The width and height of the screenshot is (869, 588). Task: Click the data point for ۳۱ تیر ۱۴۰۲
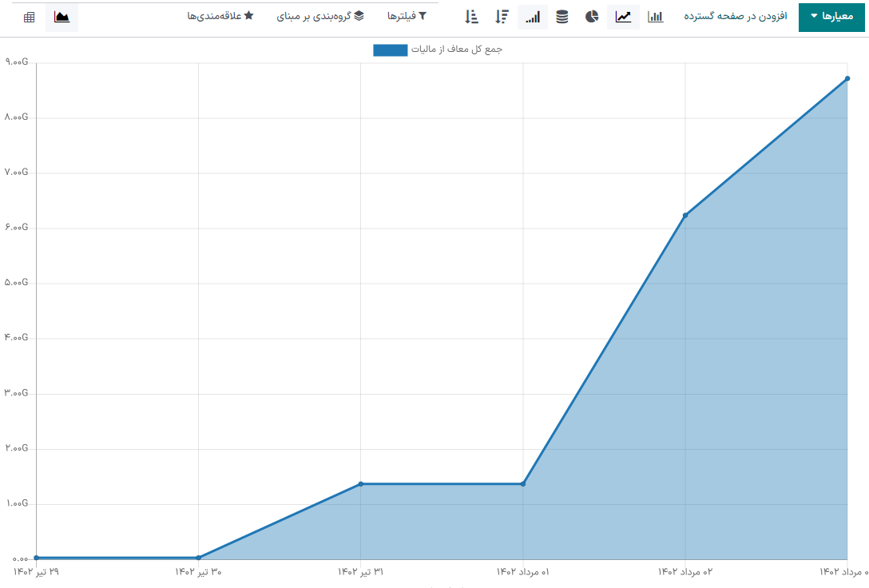[x=361, y=484]
